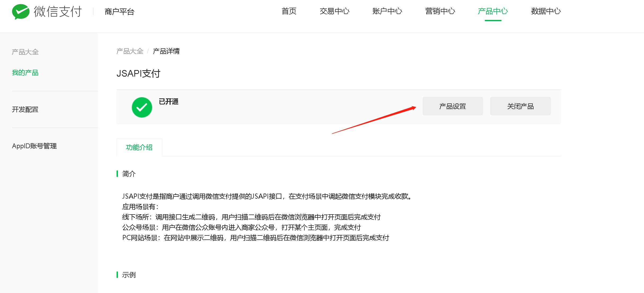Click the 产品大全 breadcrumb link
Viewport: 644px width, 293px height.
130,51
